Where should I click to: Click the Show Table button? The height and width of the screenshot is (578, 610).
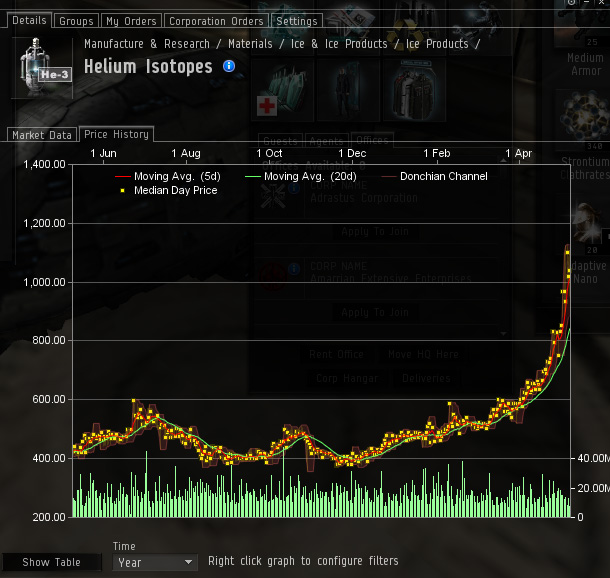[51, 562]
